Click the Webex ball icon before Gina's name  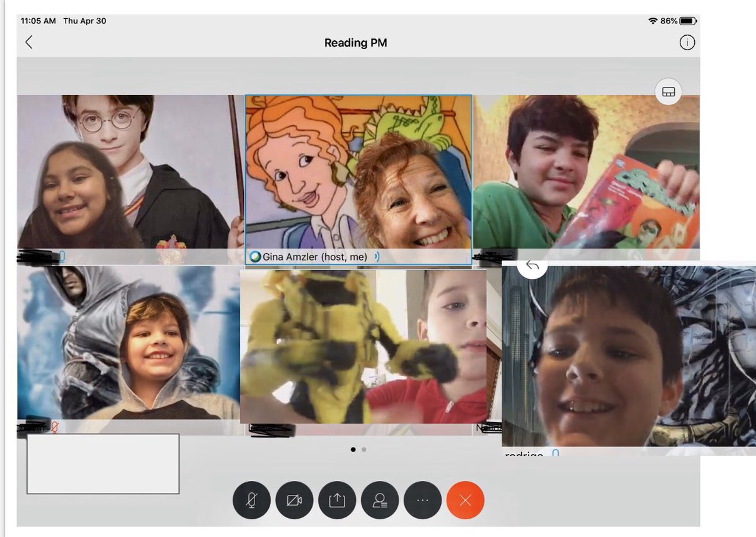tap(255, 256)
